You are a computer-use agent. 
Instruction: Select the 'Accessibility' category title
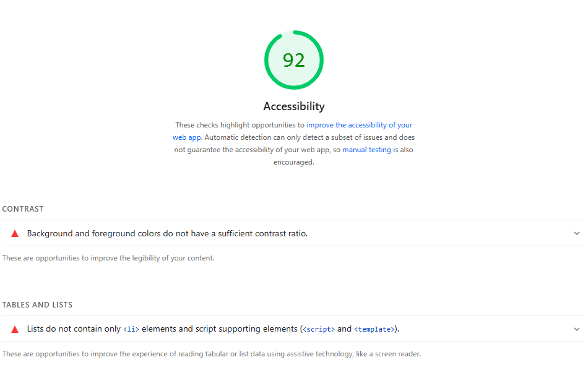pyautogui.click(x=294, y=106)
